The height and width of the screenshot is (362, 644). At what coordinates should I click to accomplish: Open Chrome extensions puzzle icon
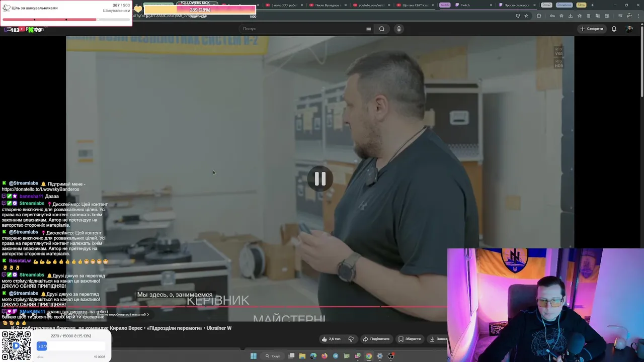pos(539,16)
